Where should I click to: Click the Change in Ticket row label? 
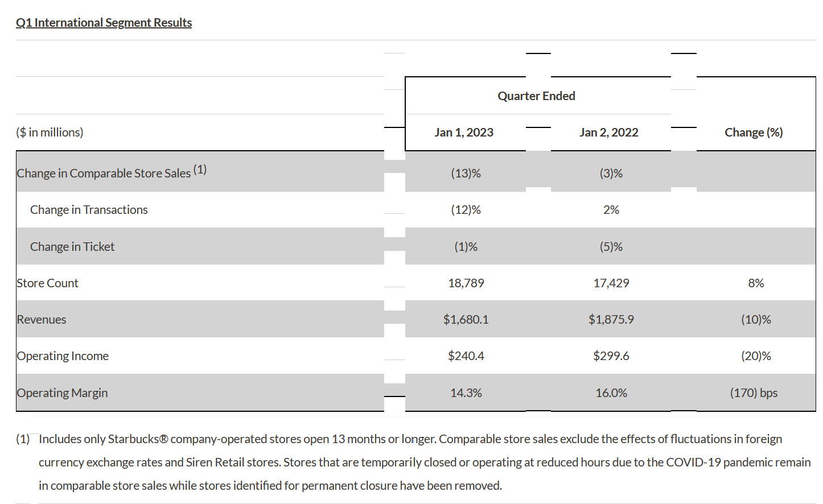pos(72,247)
